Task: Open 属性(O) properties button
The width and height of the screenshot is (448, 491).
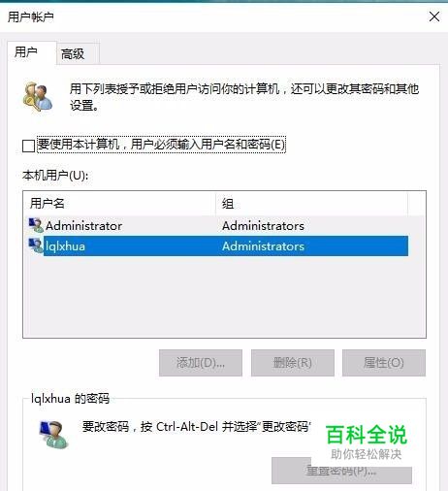Action: click(x=384, y=363)
